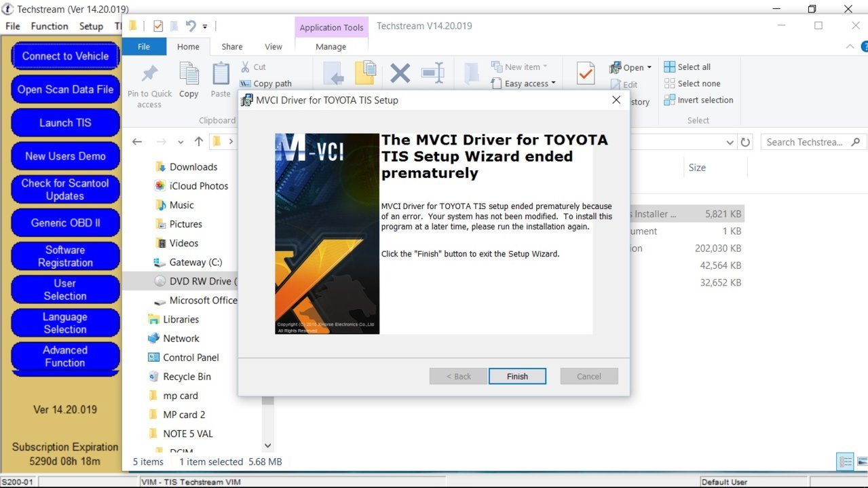
Task: Open the Easy access dropdown
Action: (523, 83)
